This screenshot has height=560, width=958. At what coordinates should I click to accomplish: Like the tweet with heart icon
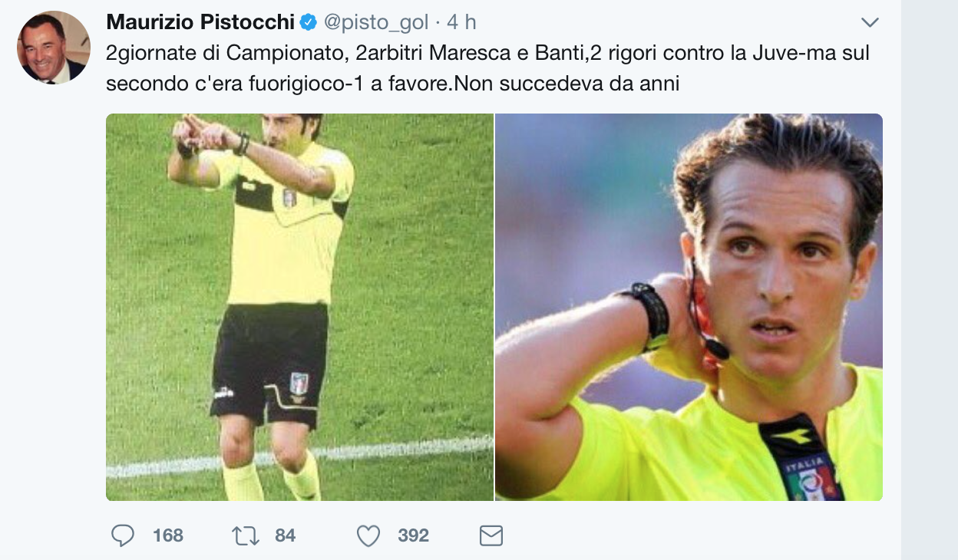tap(368, 535)
